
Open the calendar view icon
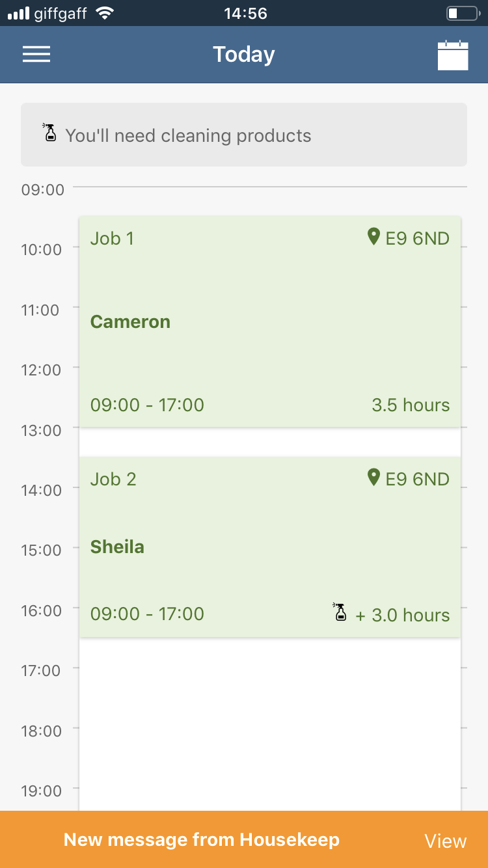coord(453,55)
